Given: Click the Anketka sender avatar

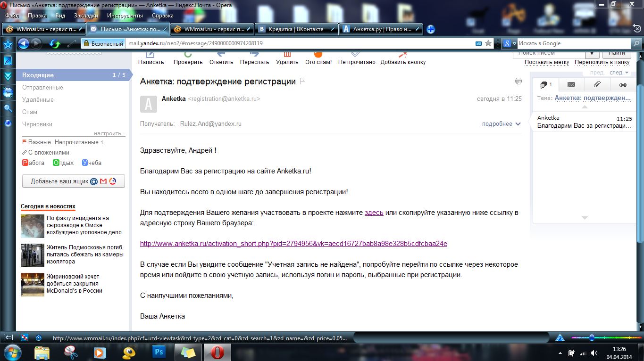Looking at the screenshot, I should coord(149,104).
